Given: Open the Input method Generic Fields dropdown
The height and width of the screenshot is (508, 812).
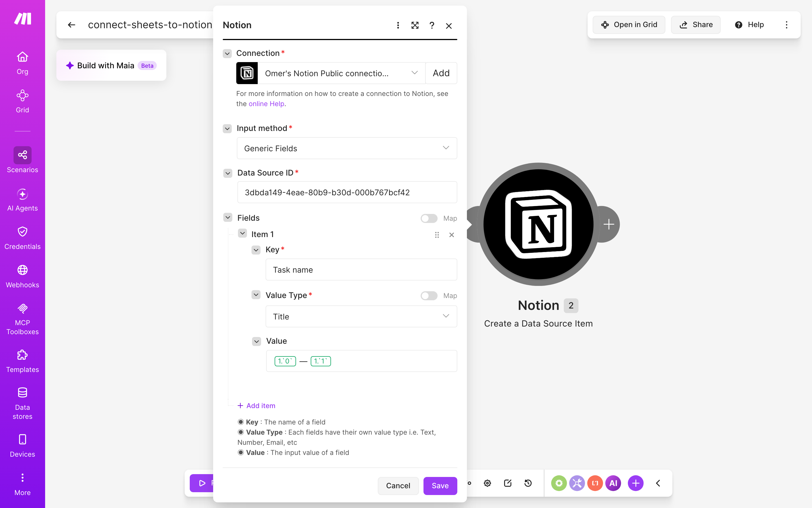Looking at the screenshot, I should pos(347,148).
